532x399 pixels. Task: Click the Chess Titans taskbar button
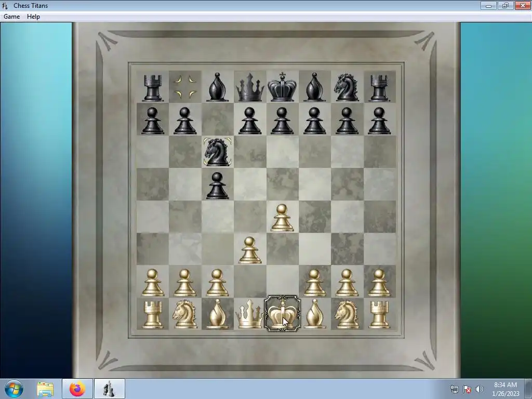tap(109, 389)
